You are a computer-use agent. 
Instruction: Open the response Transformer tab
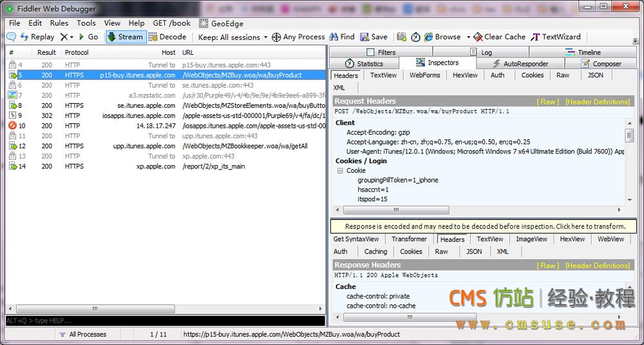(x=409, y=239)
